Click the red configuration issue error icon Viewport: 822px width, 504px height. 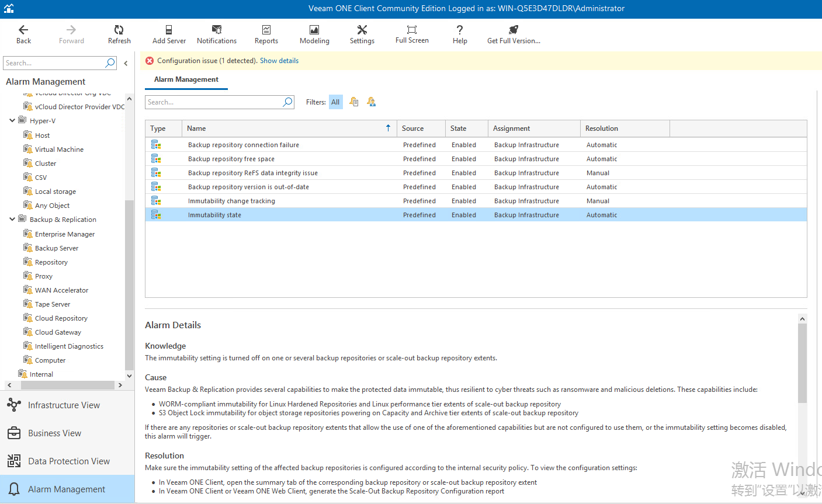150,61
